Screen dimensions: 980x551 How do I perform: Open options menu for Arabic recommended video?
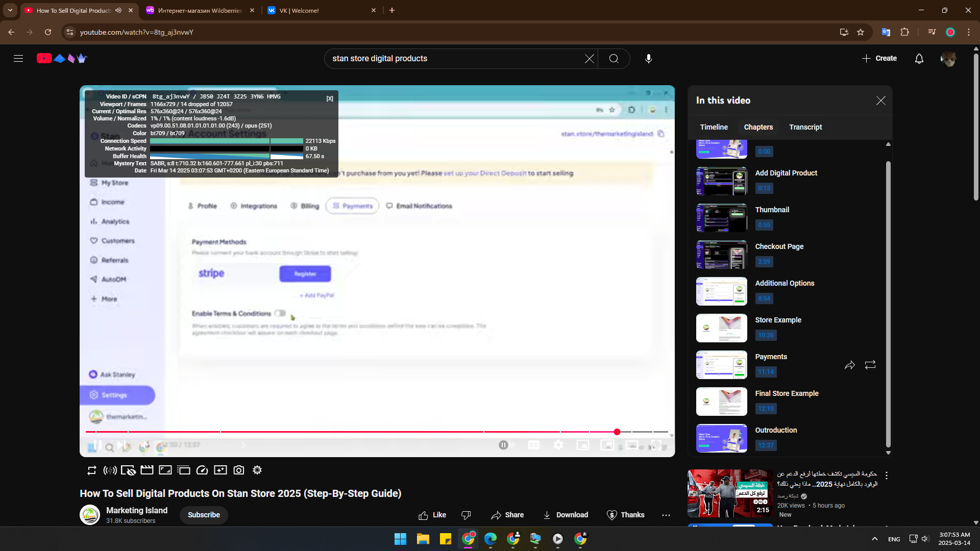tap(887, 475)
